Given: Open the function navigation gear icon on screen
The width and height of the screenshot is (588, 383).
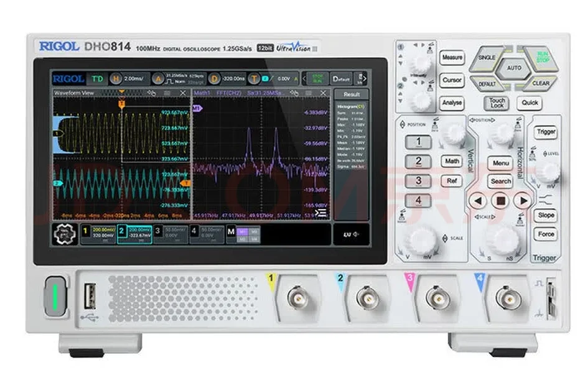Looking at the screenshot, I should coord(65,234).
